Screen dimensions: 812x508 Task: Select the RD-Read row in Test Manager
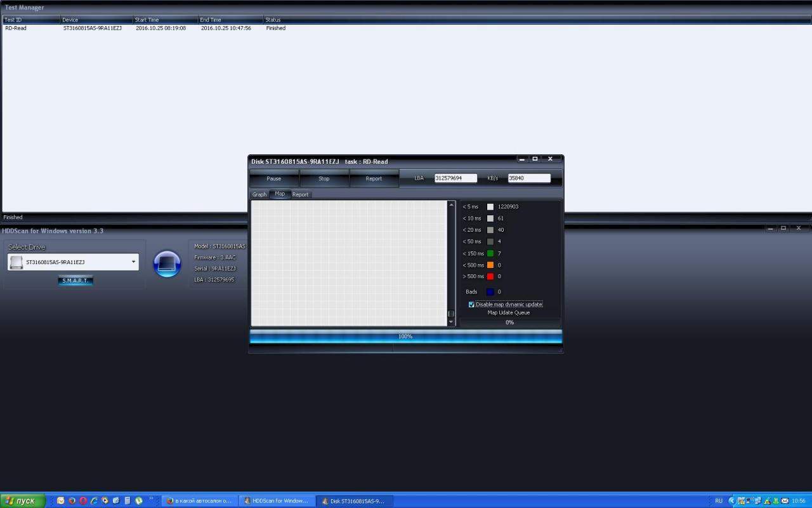[16, 29]
